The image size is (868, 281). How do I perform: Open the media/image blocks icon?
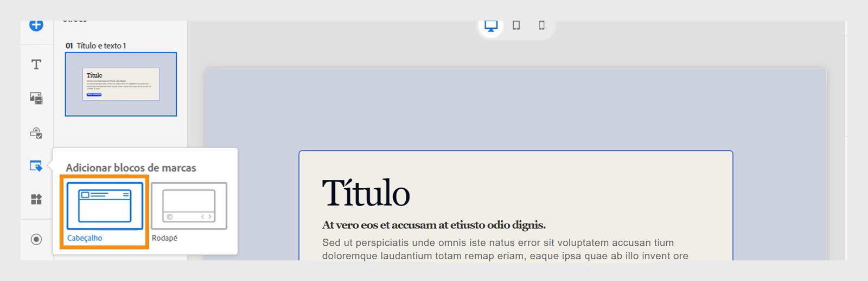click(x=36, y=98)
